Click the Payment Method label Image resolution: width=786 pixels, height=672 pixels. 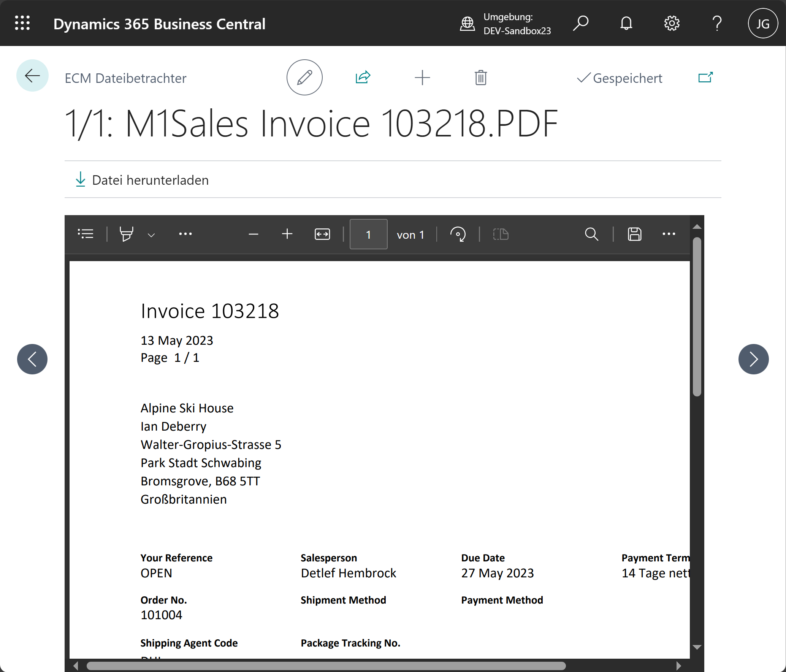coord(502,600)
